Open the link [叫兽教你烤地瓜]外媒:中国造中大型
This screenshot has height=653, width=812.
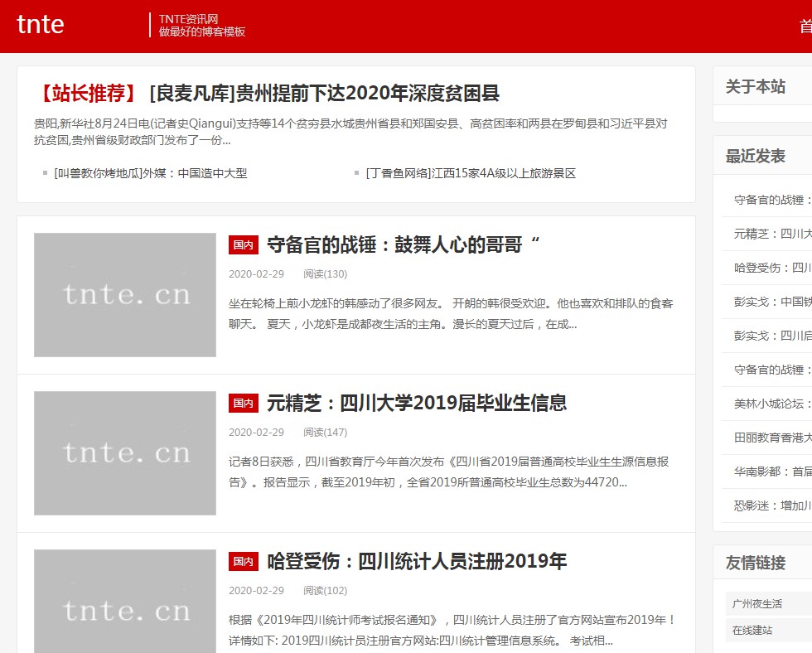(151, 173)
